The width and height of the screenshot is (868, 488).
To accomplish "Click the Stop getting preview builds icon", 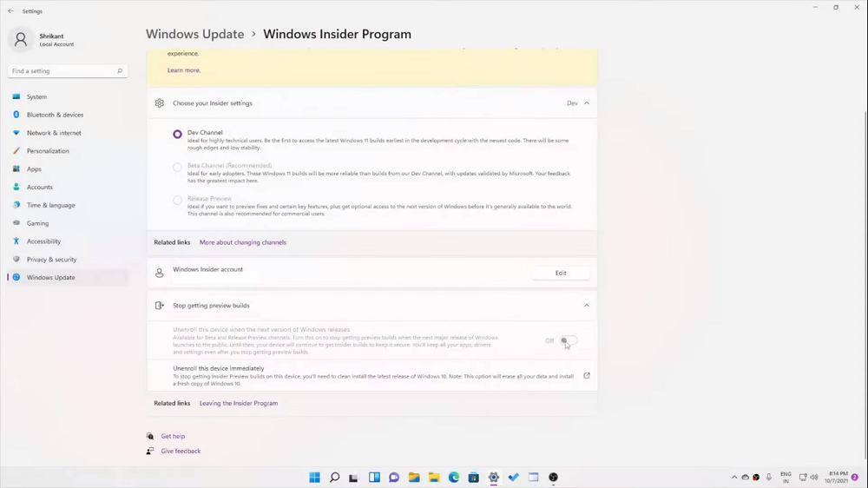I will tap(160, 306).
